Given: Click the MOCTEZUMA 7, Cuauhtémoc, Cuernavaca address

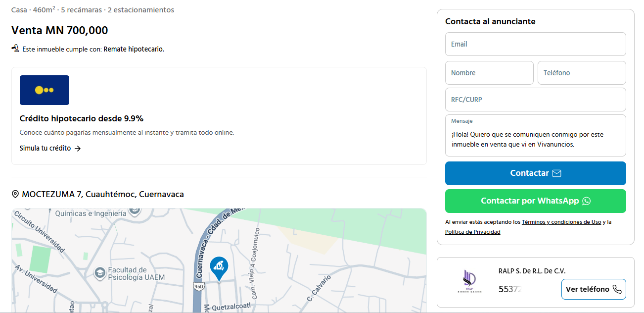Looking at the screenshot, I should pyautogui.click(x=103, y=194).
